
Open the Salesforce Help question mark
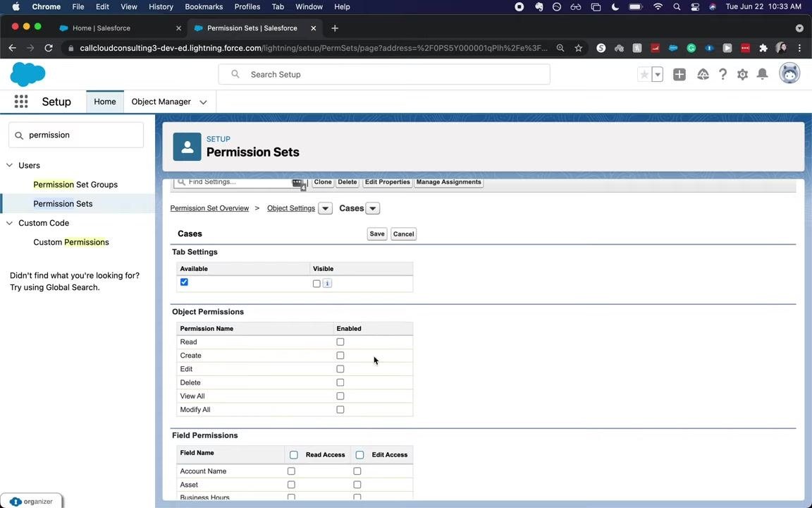(x=722, y=75)
